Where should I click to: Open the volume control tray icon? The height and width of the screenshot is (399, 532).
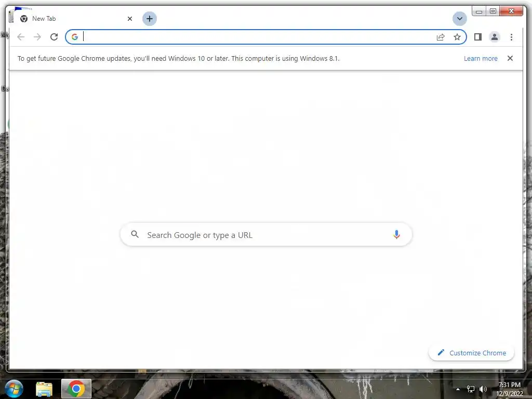pyautogui.click(x=483, y=389)
